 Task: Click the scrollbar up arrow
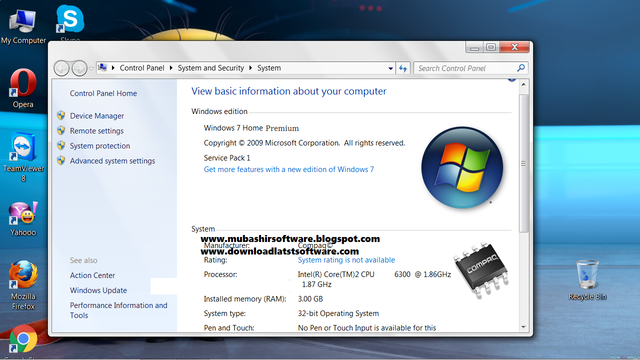point(524,84)
